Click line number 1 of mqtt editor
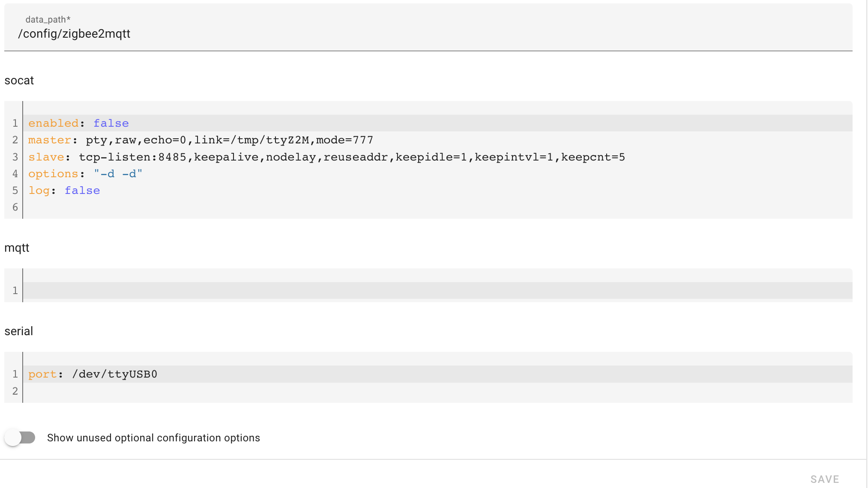 click(15, 291)
